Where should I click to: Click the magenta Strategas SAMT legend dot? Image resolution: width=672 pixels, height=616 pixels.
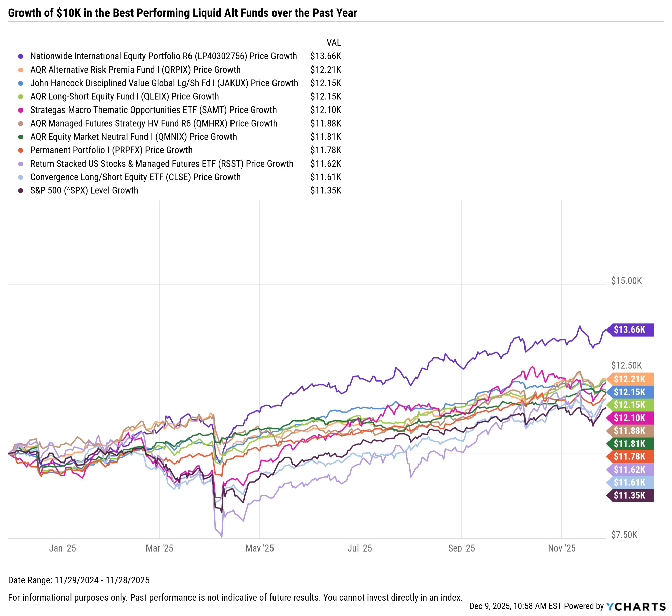[21, 110]
